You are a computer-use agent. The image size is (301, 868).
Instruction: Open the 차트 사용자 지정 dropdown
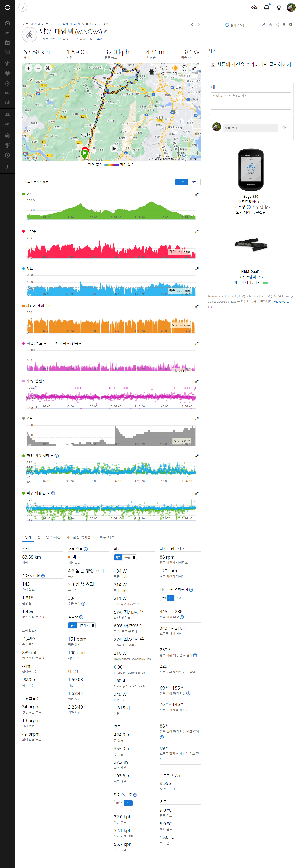[37, 182]
